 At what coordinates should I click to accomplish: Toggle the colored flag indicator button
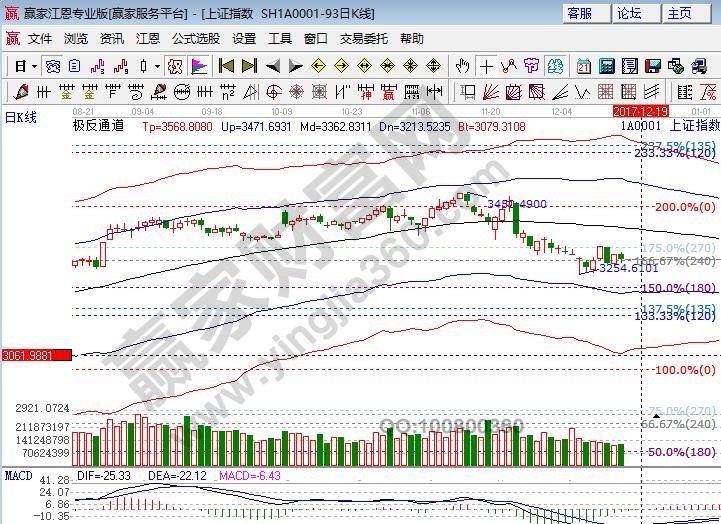[199, 66]
